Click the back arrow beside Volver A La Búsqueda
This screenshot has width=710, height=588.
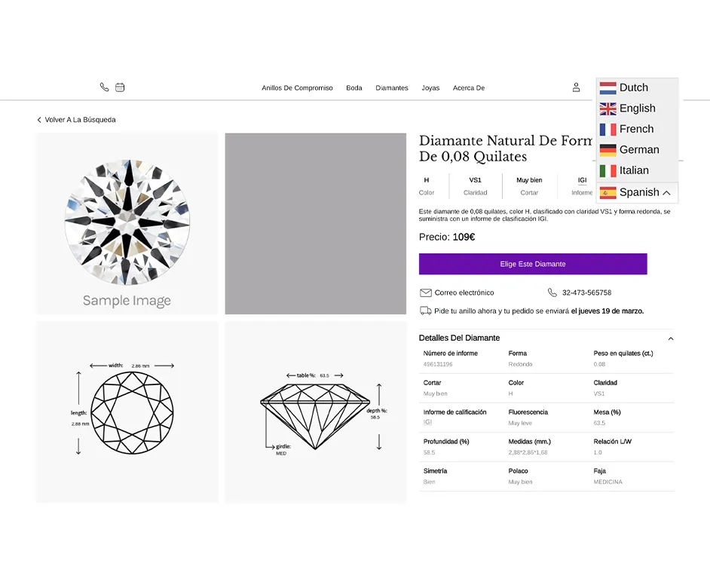click(x=38, y=119)
